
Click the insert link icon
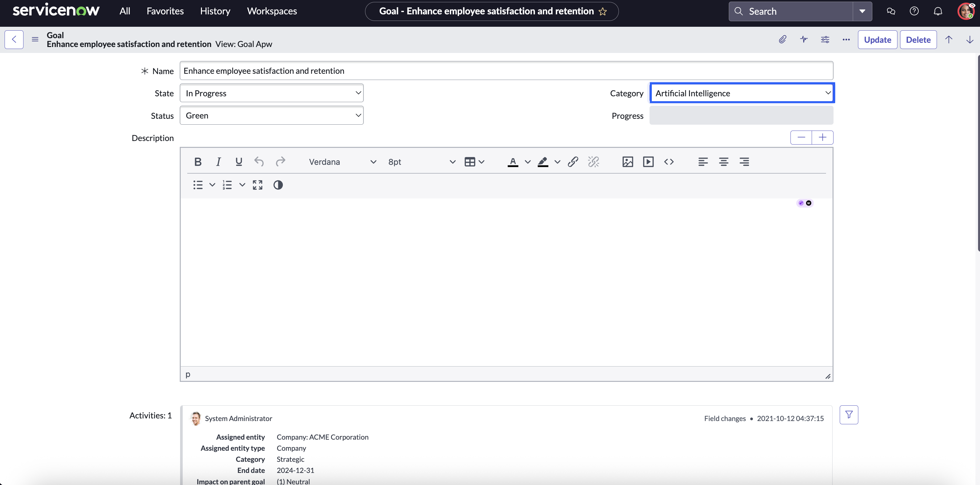pos(573,162)
